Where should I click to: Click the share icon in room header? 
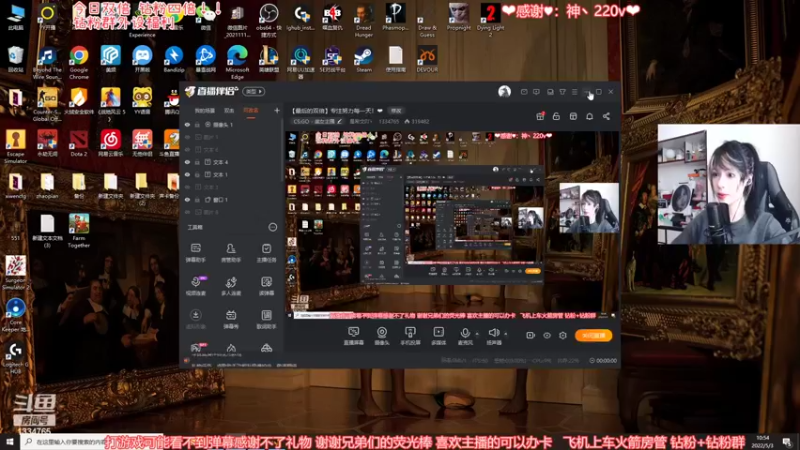(606, 116)
